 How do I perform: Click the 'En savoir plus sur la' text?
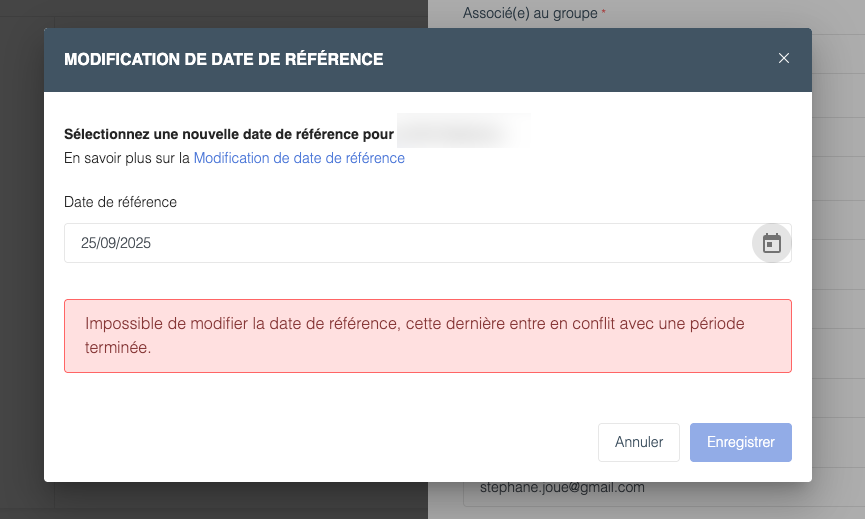[127, 158]
